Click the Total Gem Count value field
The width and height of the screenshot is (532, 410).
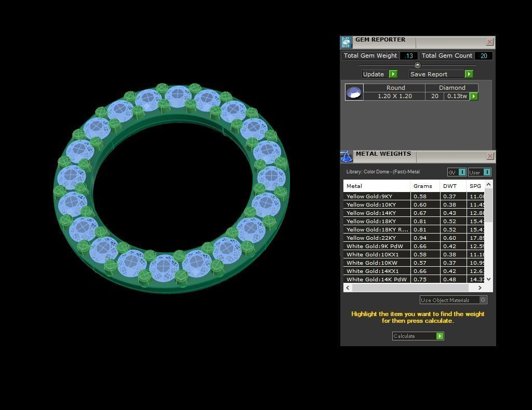click(x=484, y=56)
